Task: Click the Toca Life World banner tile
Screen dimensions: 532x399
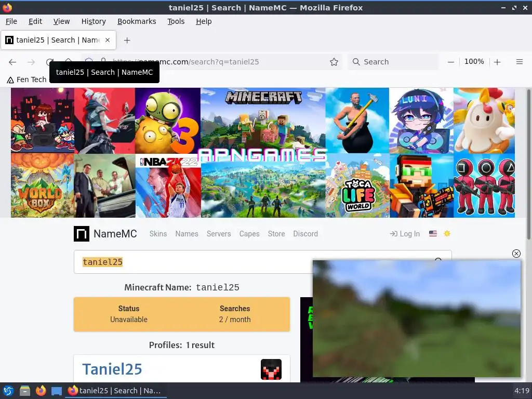Action: coord(357,185)
